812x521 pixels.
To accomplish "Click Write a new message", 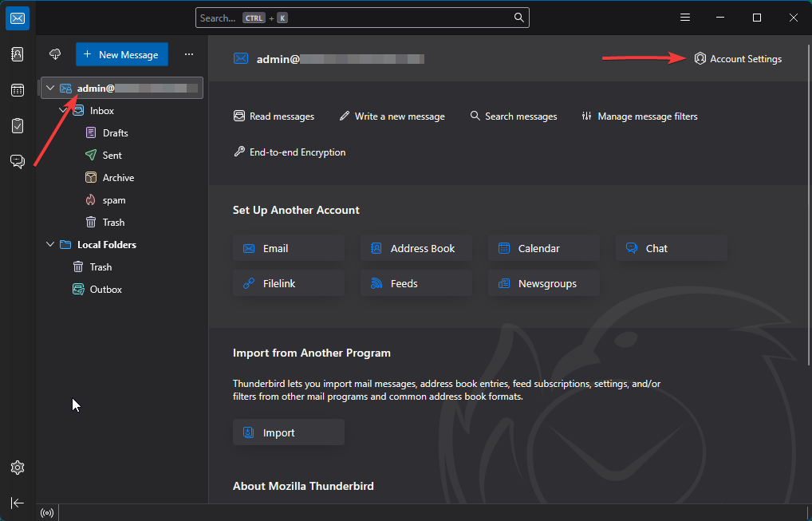I will pos(392,116).
